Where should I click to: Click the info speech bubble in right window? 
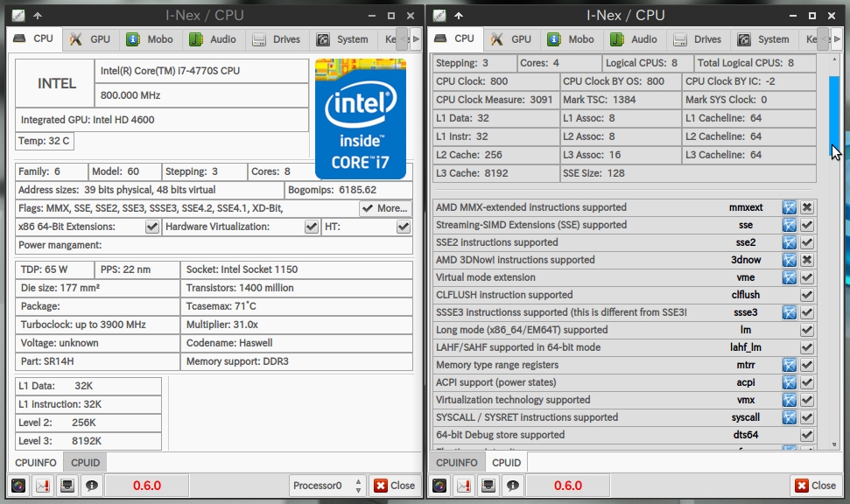tap(513, 486)
